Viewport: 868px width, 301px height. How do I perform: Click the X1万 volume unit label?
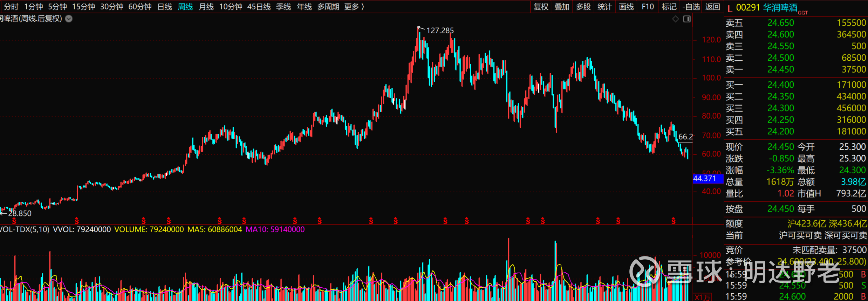tap(702, 297)
